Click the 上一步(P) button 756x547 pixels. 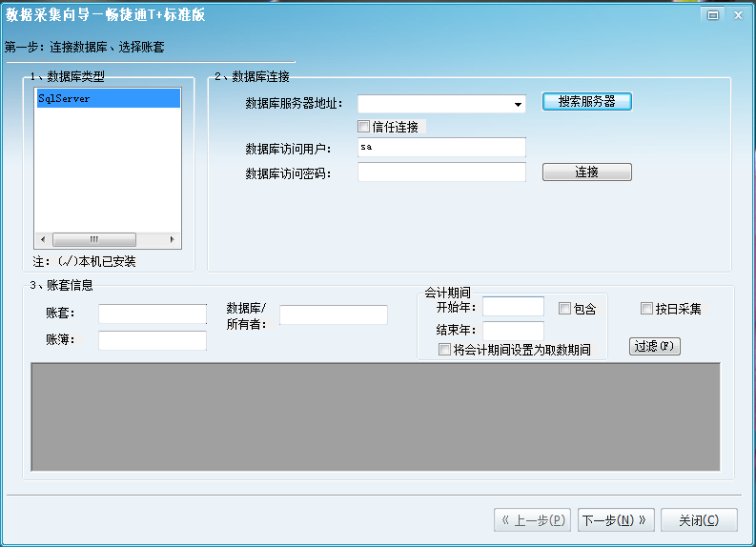[x=532, y=520]
